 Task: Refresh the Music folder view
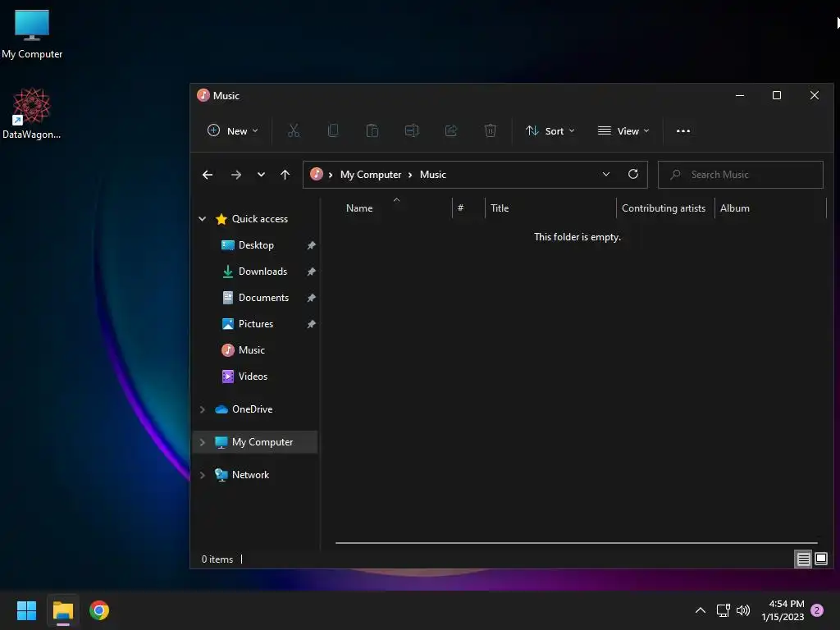(x=633, y=174)
